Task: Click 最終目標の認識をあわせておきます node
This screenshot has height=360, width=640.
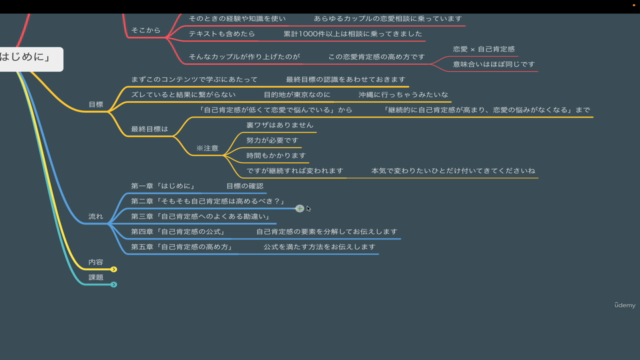Action: [x=346, y=80]
